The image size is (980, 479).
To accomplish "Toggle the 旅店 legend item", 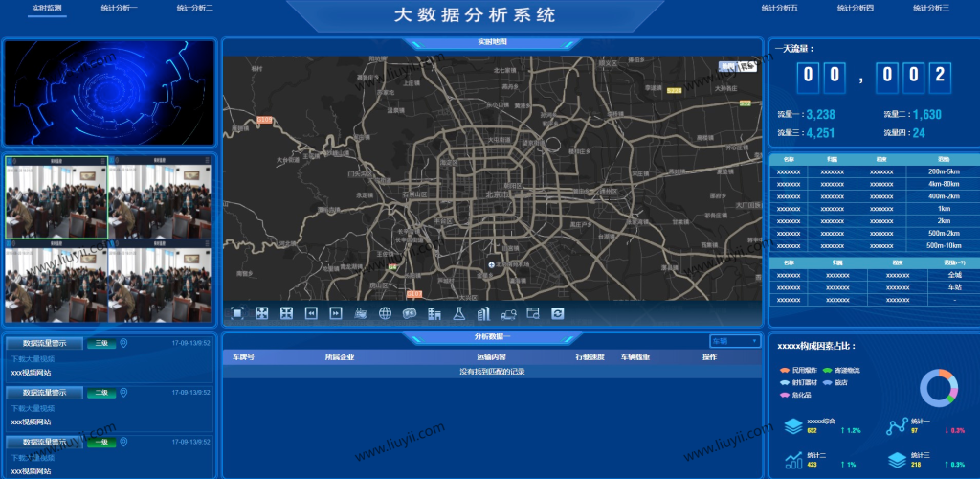I will (835, 382).
